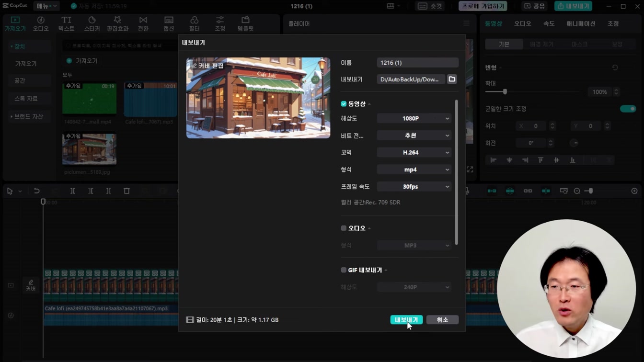Select the pointer tool in timeline toolbar
The image size is (644, 362).
10,191
